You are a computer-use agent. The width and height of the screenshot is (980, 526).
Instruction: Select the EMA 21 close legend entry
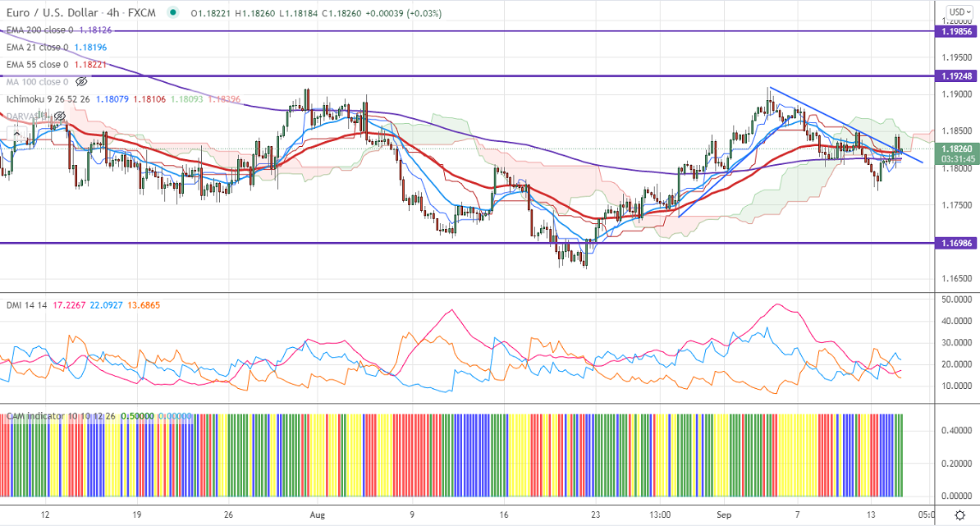37,48
